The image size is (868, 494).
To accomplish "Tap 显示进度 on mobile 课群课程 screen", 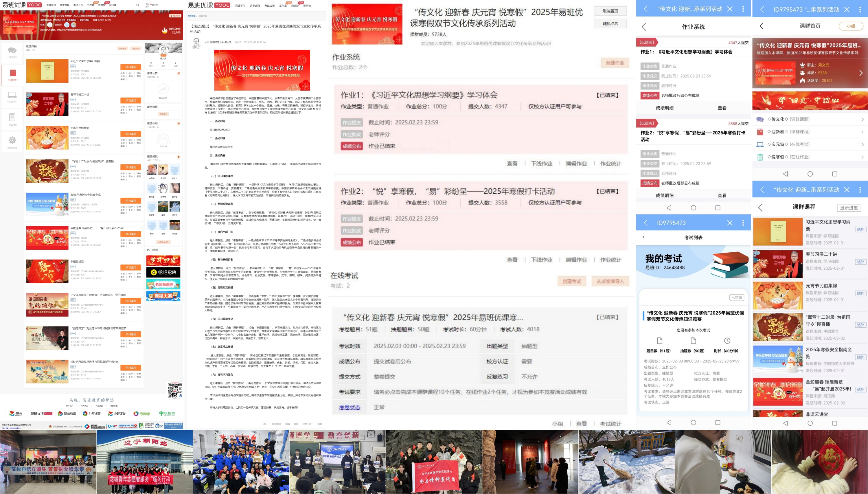I will 849,208.
